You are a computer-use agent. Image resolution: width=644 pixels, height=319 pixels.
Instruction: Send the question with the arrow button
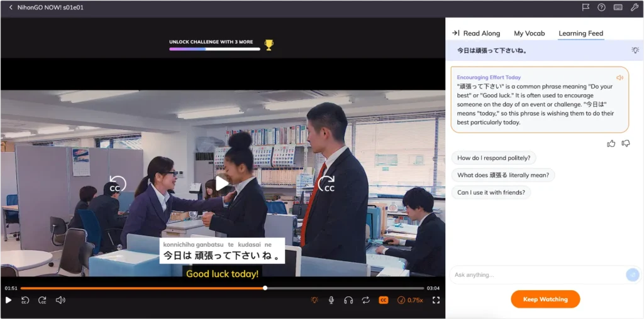pos(633,274)
